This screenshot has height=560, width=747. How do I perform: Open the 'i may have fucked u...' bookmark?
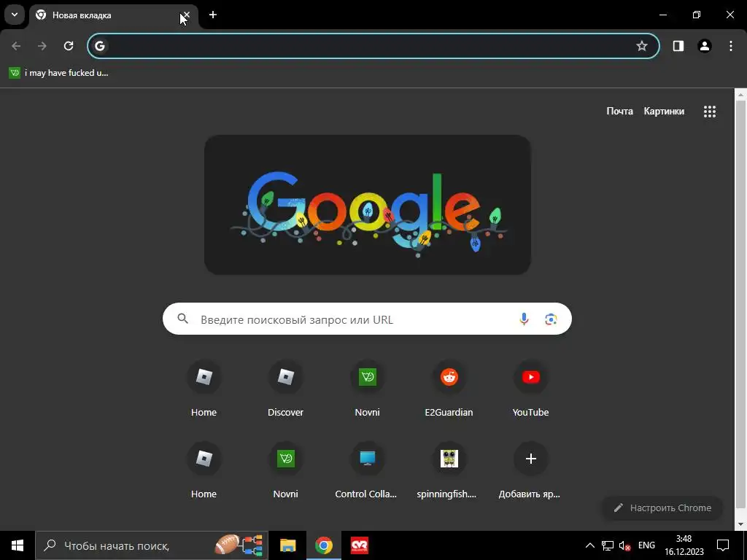[59, 73]
